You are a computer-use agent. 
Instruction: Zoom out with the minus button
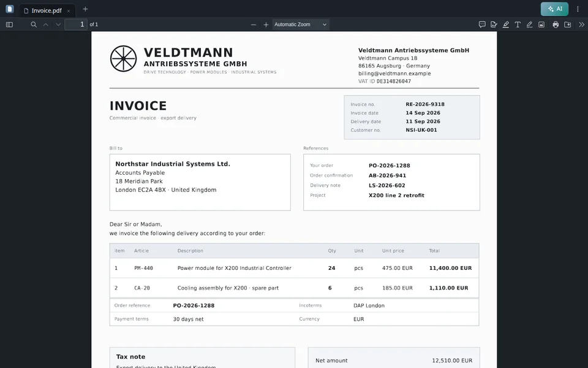point(254,25)
